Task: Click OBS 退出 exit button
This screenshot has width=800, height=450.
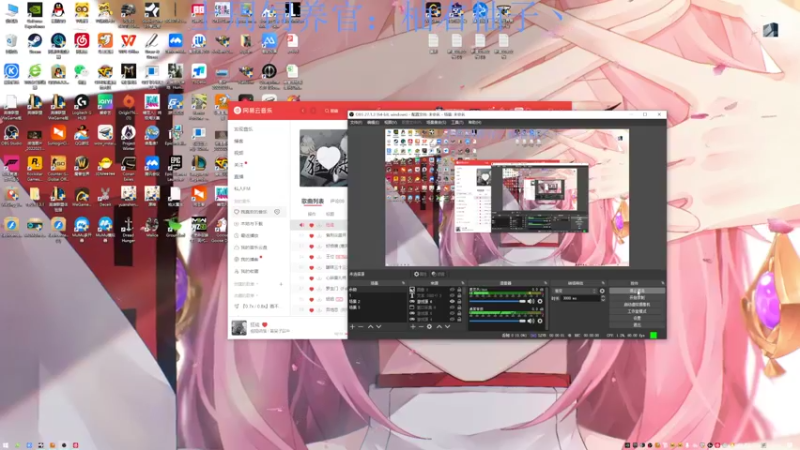Action: point(637,324)
